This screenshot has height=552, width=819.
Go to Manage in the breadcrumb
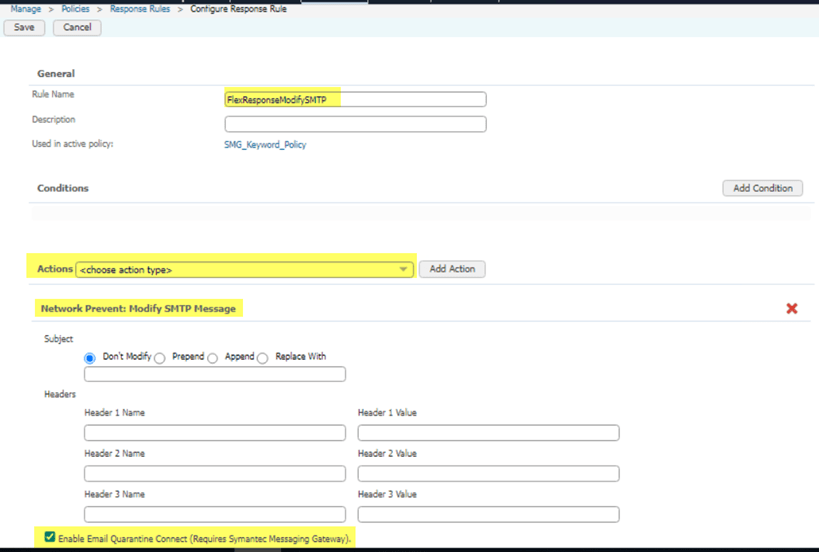(x=26, y=9)
